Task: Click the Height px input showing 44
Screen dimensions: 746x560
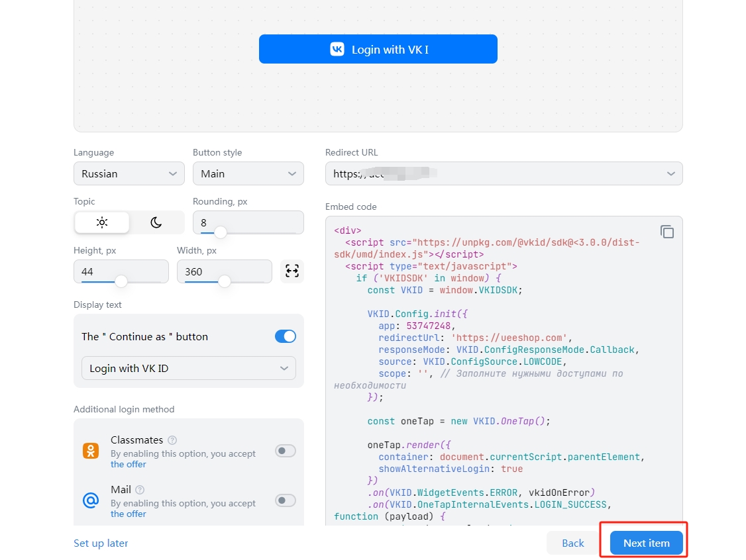Action: point(121,271)
